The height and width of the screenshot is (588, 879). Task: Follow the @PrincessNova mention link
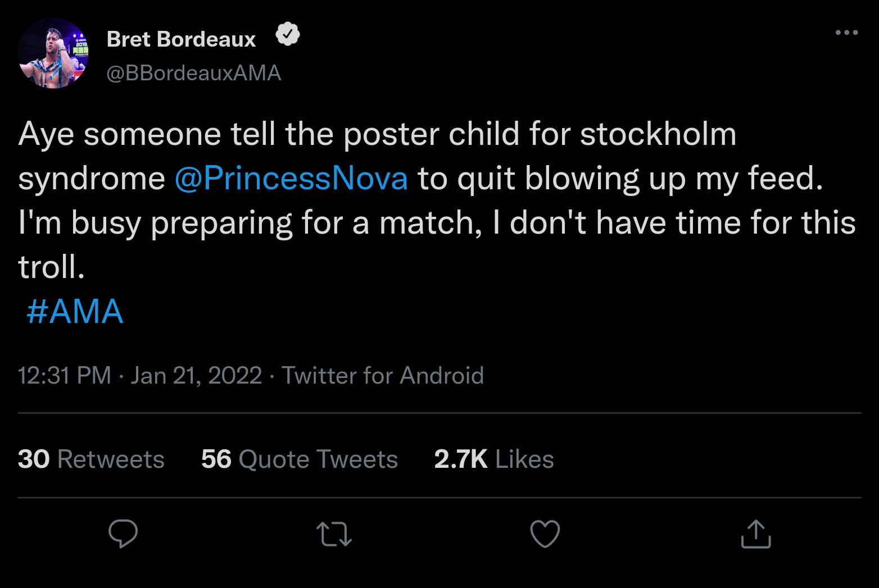291,179
